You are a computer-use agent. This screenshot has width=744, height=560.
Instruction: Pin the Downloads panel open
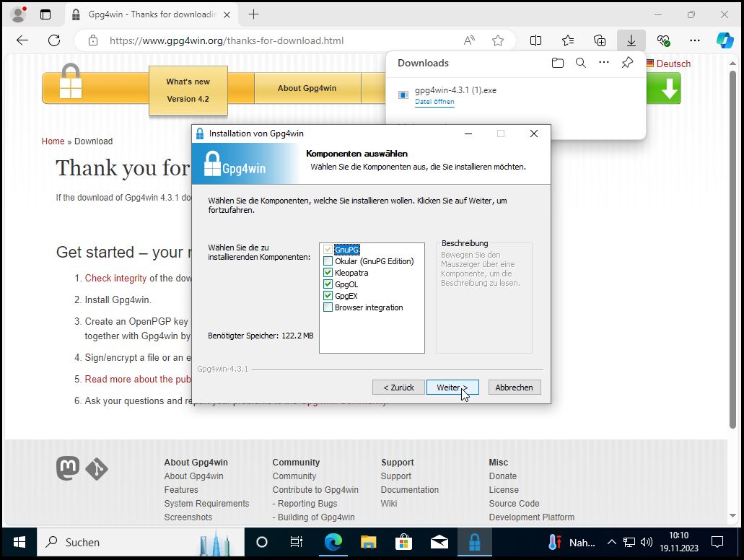[627, 63]
